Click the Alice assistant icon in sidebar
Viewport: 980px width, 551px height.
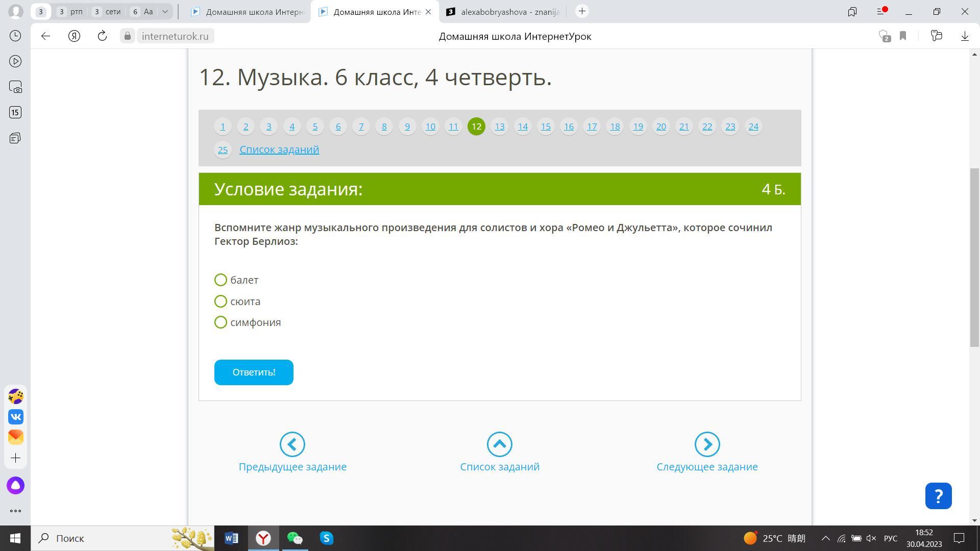point(15,485)
